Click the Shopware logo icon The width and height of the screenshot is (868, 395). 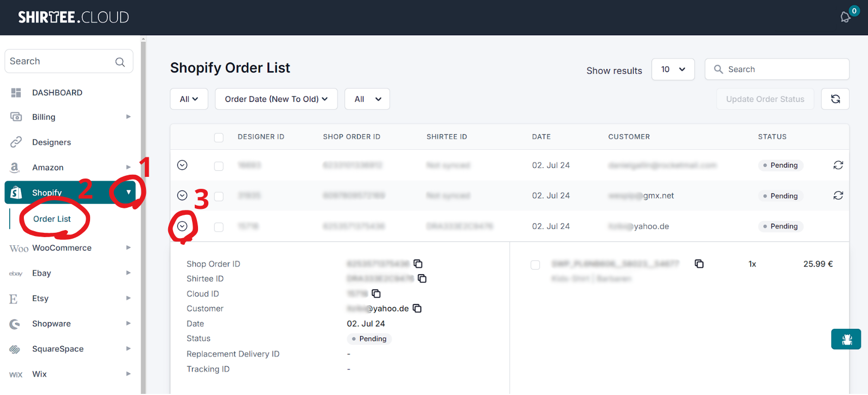tap(15, 324)
